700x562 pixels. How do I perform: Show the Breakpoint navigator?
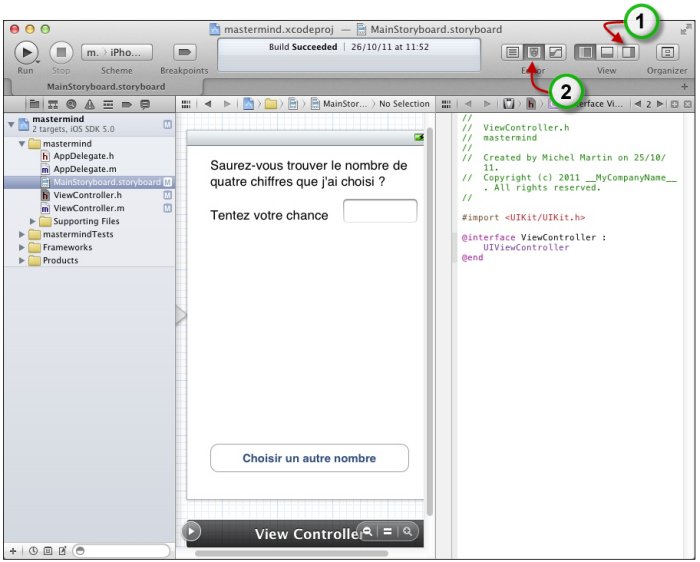(x=126, y=104)
